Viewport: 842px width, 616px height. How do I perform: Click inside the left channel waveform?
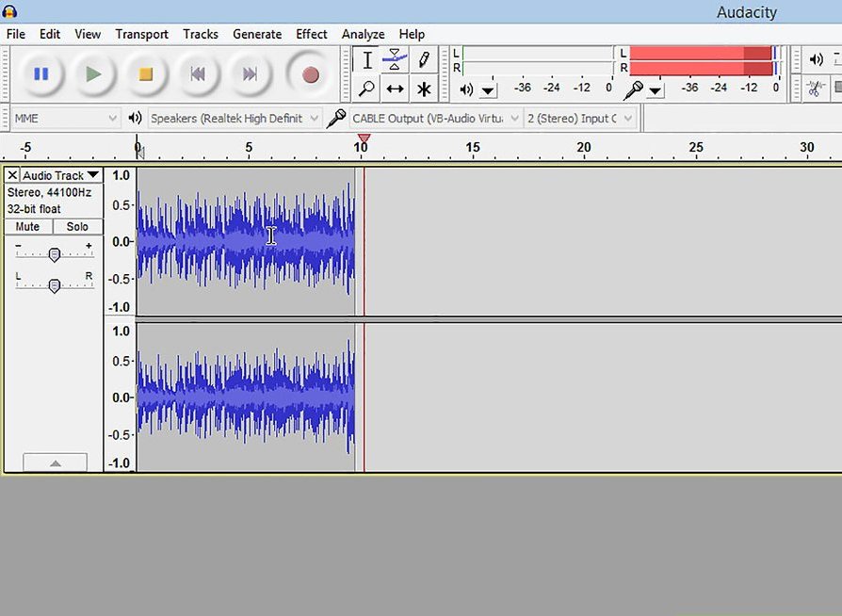pos(246,241)
